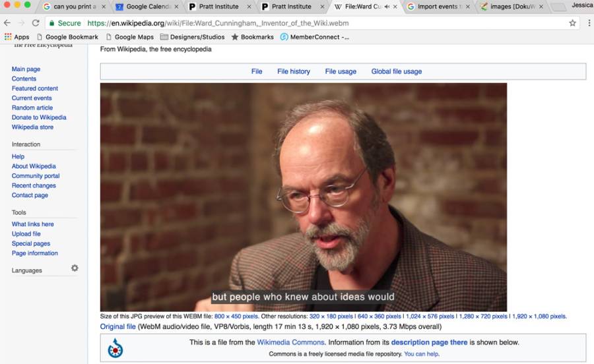Open the Bookmarks star folder
This screenshot has width=594, height=364.
click(x=252, y=37)
